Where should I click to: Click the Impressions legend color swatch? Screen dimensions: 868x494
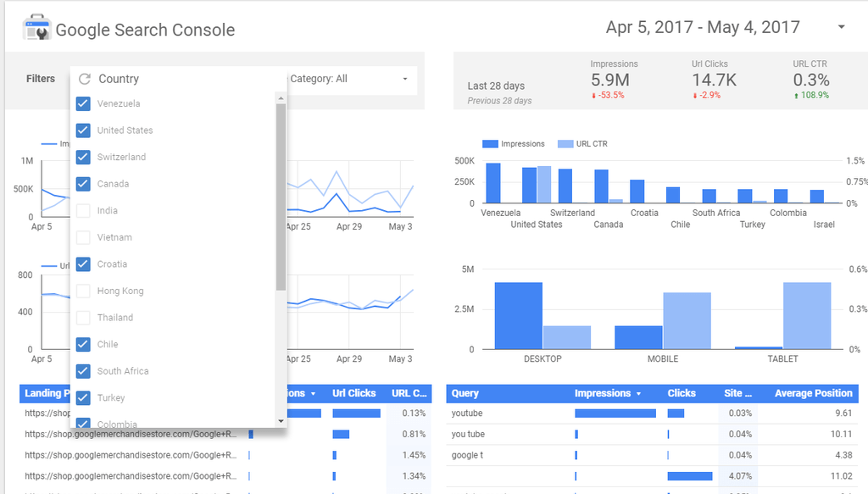pos(490,144)
